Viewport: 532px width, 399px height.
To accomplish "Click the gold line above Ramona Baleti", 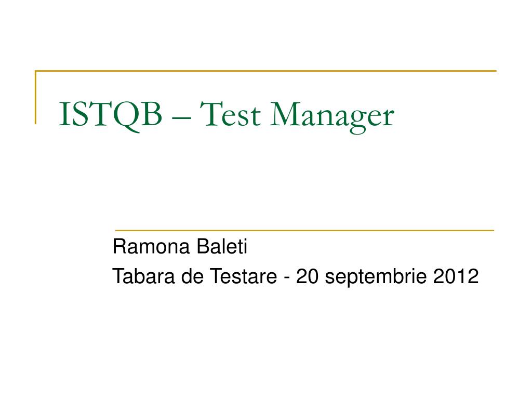I will [x=304, y=230].
